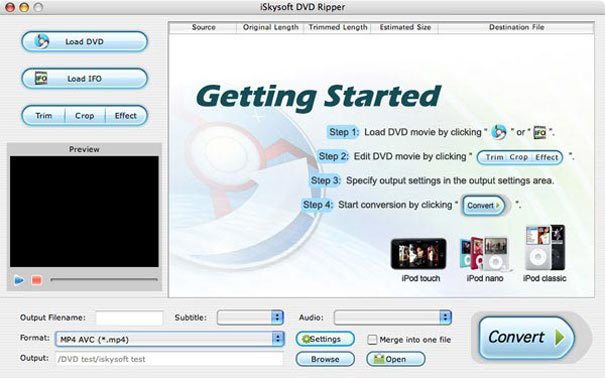Open Settings with the gear icon
The height and width of the screenshot is (378, 605).
tap(325, 339)
